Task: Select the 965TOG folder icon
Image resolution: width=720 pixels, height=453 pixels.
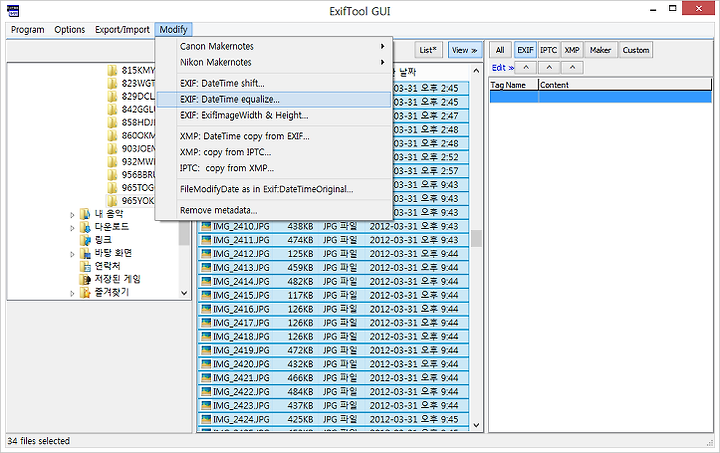Action: [x=112, y=188]
